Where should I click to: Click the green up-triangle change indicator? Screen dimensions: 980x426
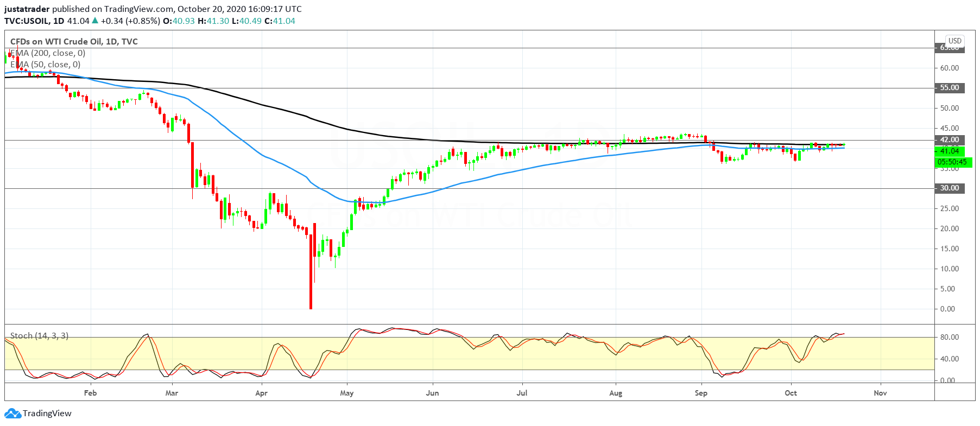click(x=95, y=21)
